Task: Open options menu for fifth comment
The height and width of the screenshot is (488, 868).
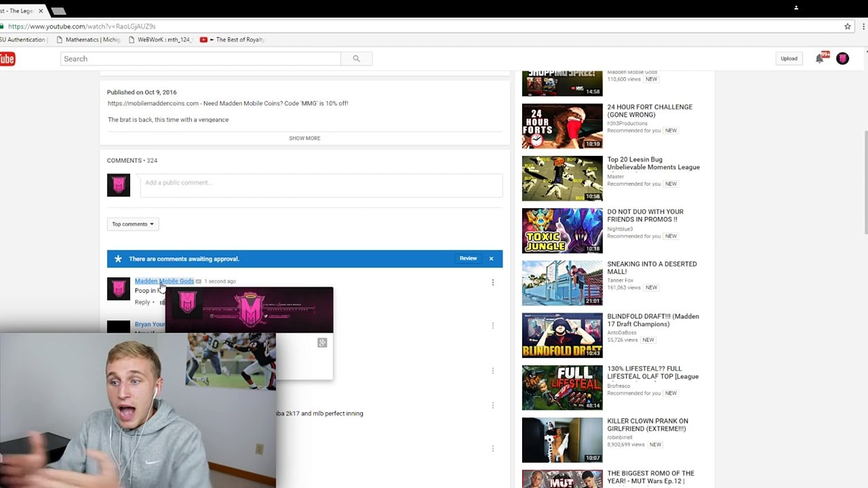Action: point(493,449)
